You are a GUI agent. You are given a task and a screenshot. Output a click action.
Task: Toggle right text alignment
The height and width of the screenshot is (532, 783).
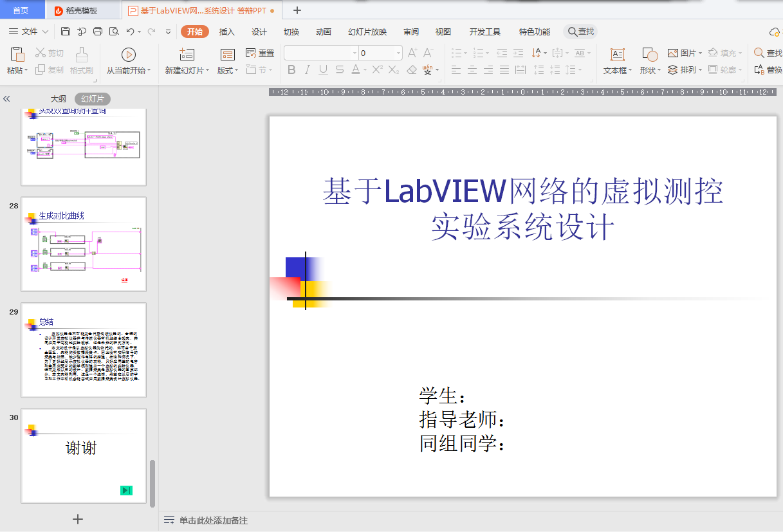[488, 69]
